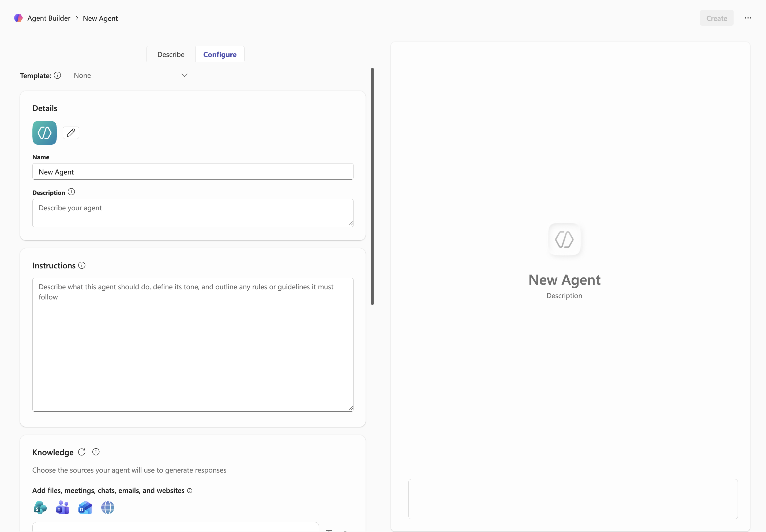766x532 pixels.
Task: Switch to the Describe tab
Action: 171,54
